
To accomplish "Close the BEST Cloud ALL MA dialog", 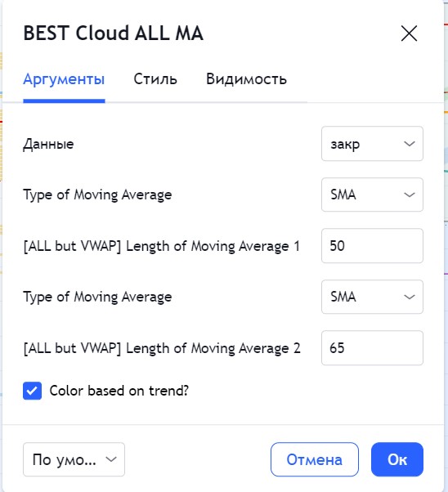I will (x=409, y=34).
